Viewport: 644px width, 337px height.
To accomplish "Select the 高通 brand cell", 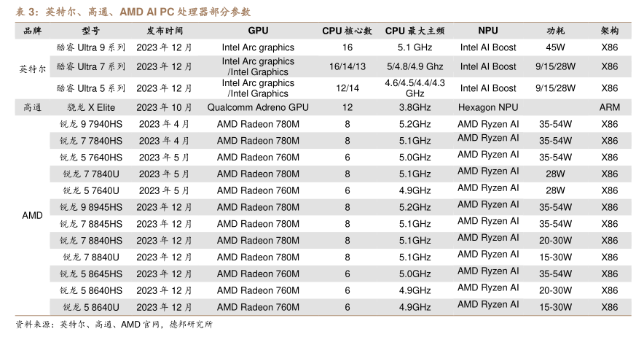I will tap(33, 107).
